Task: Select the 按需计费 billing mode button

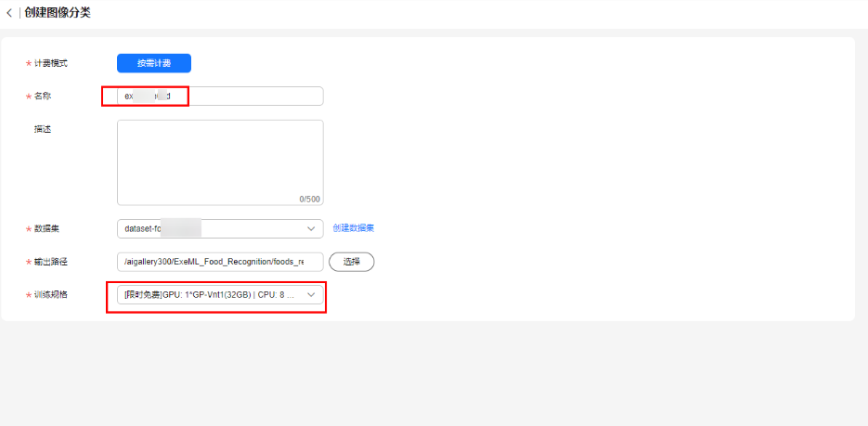Action: click(153, 63)
